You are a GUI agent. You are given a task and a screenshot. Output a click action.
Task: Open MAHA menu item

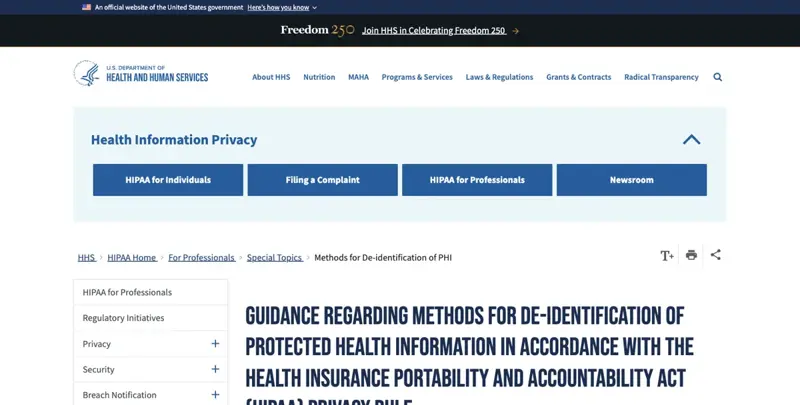[358, 77]
